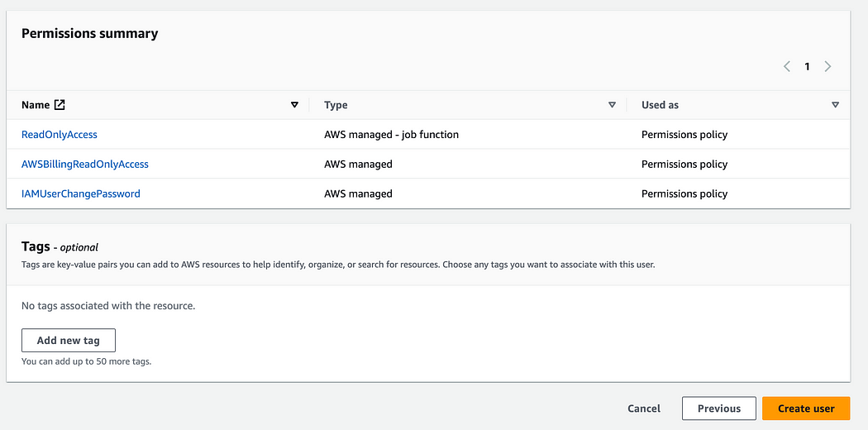Select the Permissions policy cell for IAMUserChangePassword

click(684, 193)
